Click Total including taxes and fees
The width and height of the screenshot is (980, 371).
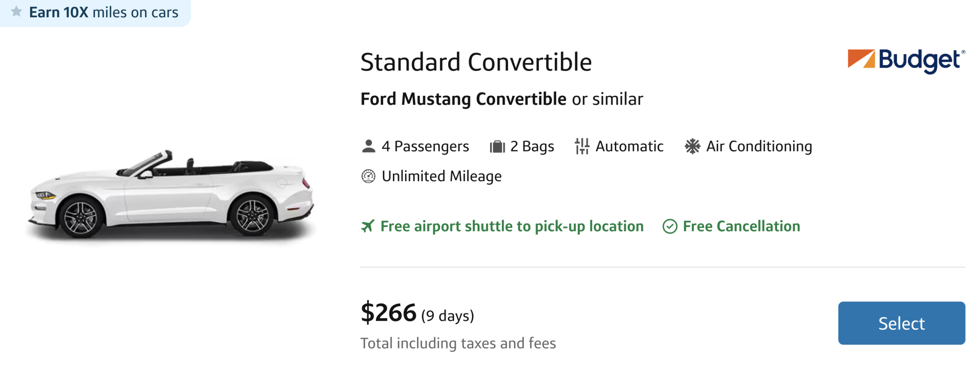(458, 343)
